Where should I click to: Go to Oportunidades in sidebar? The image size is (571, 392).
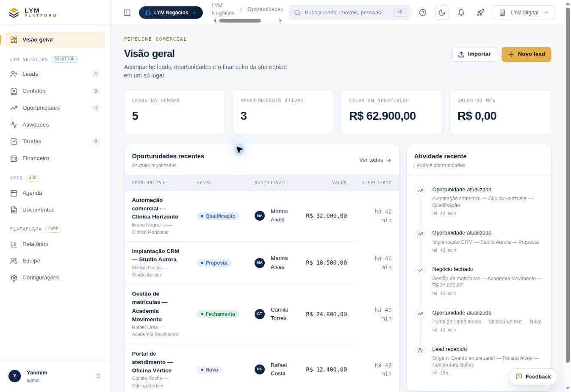click(55, 108)
